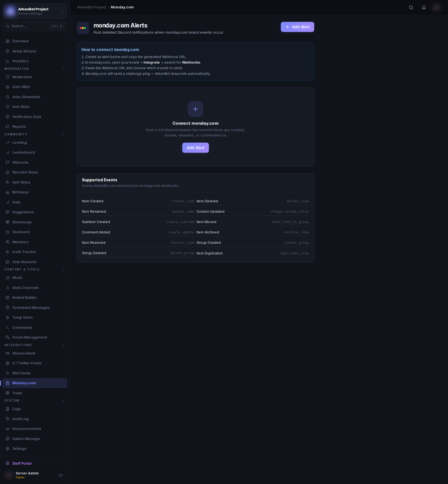Click the Setup Wizard shield icon
448x484 pixels.
click(x=8, y=51)
